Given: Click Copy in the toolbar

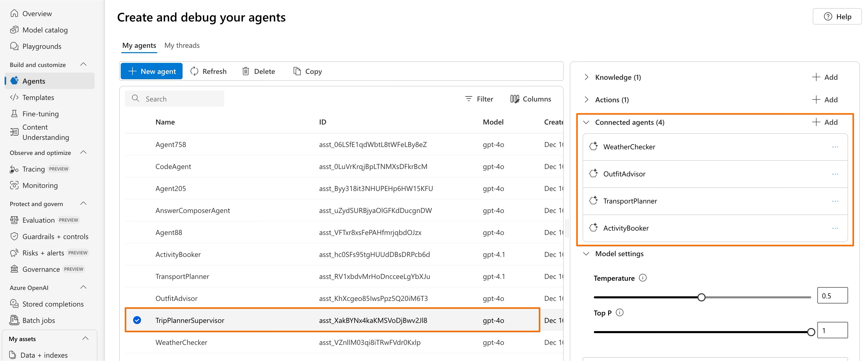Looking at the screenshot, I should point(307,71).
